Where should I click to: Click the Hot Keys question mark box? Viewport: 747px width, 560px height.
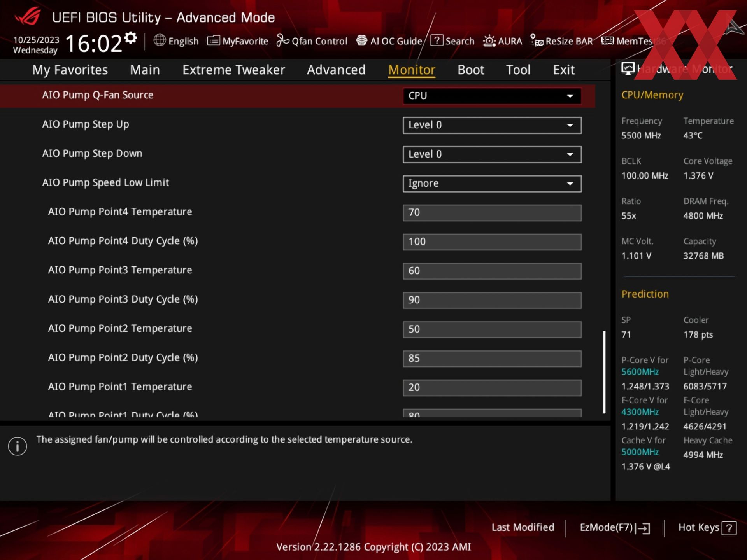(729, 528)
